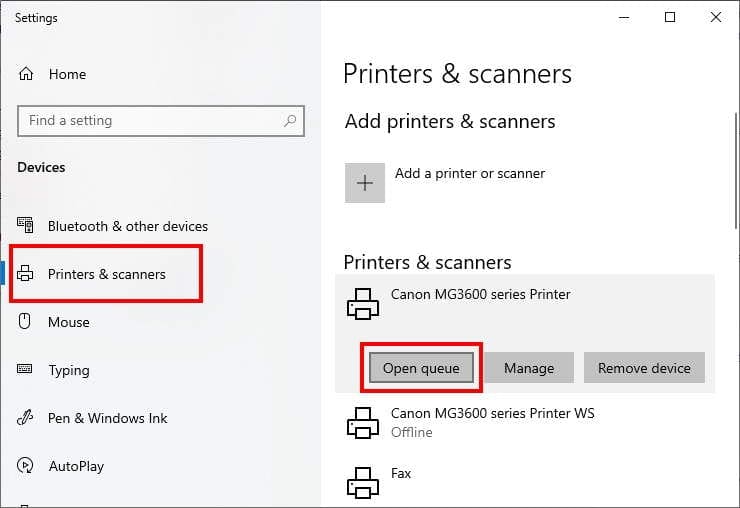Image resolution: width=740 pixels, height=508 pixels.
Task: Click Remove device button
Action: [644, 368]
